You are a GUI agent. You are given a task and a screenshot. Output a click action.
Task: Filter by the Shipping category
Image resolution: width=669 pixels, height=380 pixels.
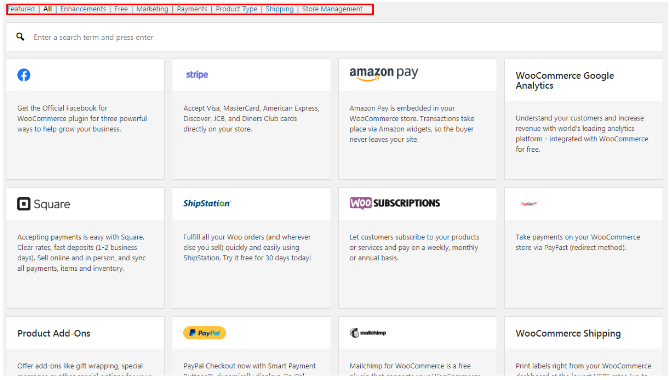279,9
